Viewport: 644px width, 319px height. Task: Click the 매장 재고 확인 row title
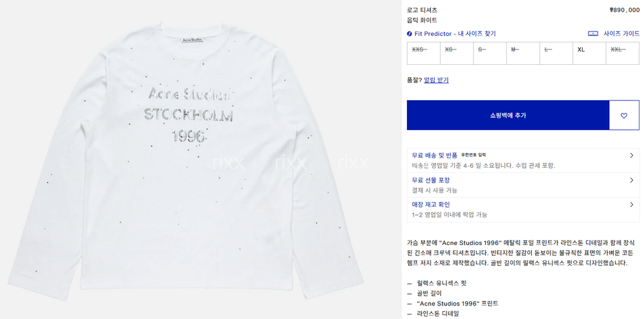coord(431,205)
